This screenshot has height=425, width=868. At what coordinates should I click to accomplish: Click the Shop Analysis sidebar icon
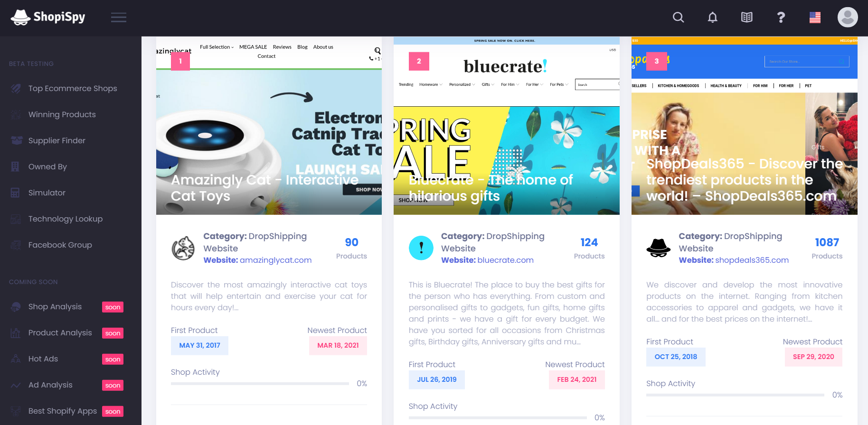coord(16,307)
